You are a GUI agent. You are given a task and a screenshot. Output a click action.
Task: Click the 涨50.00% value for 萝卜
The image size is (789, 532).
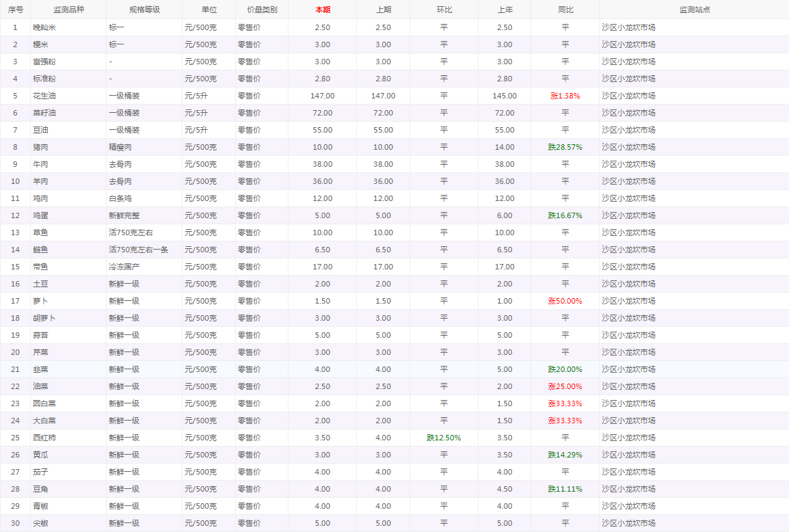point(565,301)
